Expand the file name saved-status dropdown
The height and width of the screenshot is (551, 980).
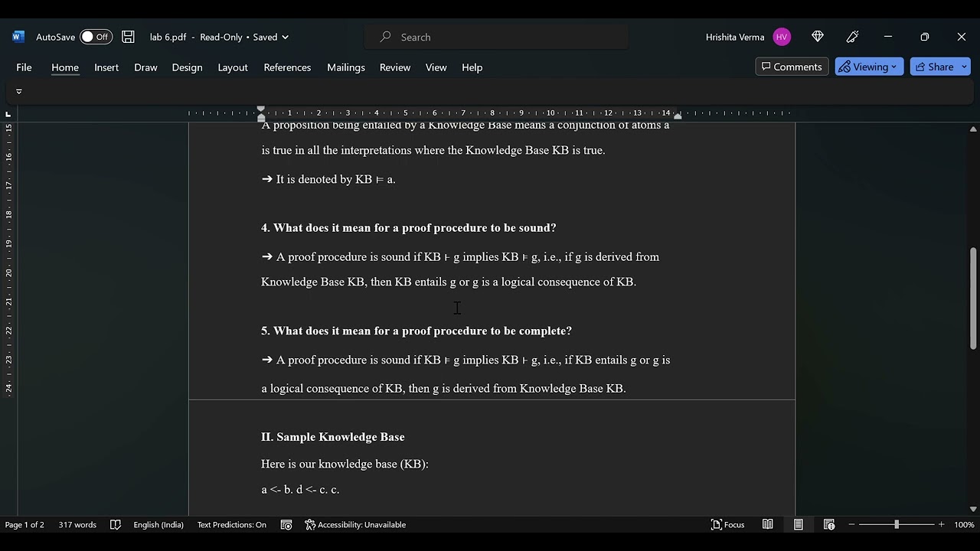(285, 37)
